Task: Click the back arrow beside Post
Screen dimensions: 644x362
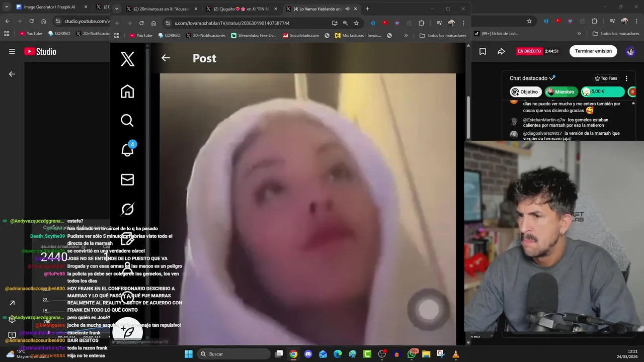Action: 166,58
